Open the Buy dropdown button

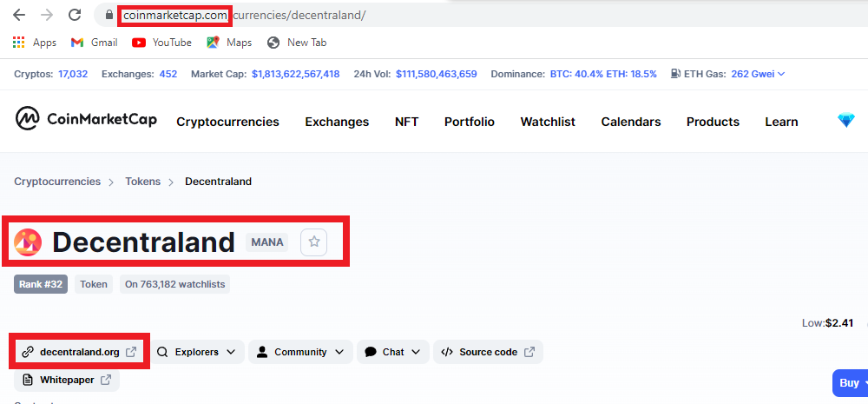[851, 383]
